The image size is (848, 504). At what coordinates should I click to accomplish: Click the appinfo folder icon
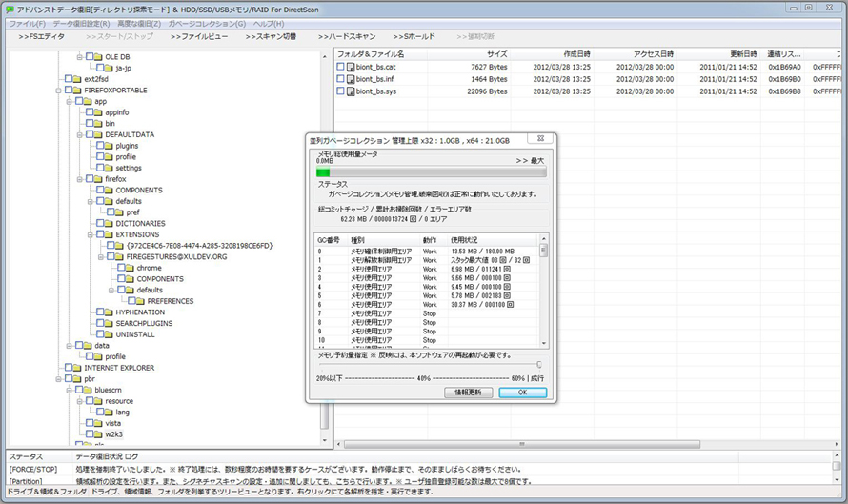coord(98,111)
